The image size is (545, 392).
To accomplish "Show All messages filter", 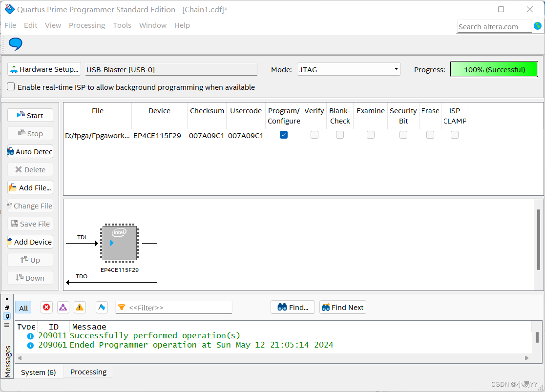I will click(23, 308).
